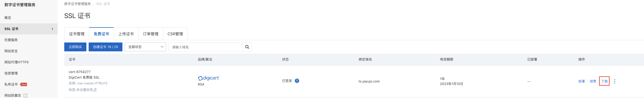Switch to the 证书管理 tab
644x98 pixels.
coord(77,34)
